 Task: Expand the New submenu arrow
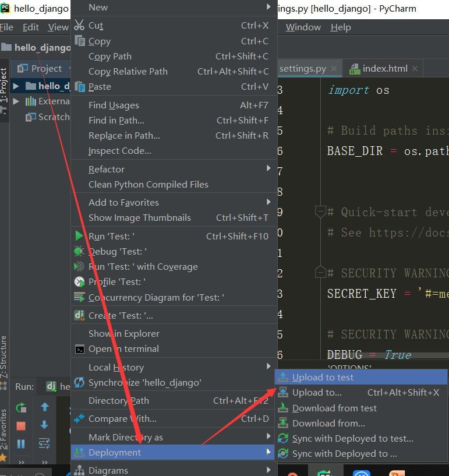268,6
